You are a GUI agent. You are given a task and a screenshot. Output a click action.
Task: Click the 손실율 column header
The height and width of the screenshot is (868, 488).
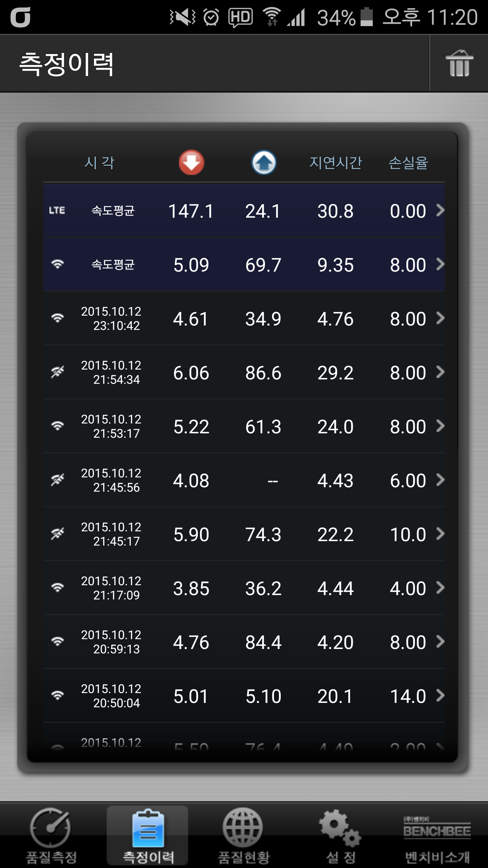(x=408, y=163)
